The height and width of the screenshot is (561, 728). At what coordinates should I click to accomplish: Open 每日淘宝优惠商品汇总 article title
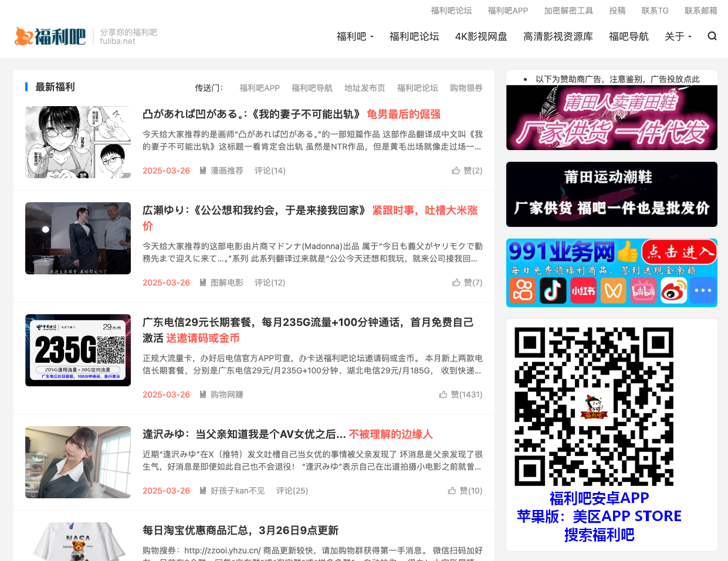(241, 531)
